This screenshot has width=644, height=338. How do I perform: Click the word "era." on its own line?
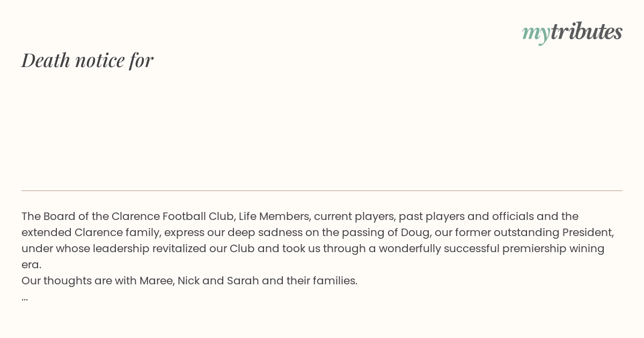(31, 264)
